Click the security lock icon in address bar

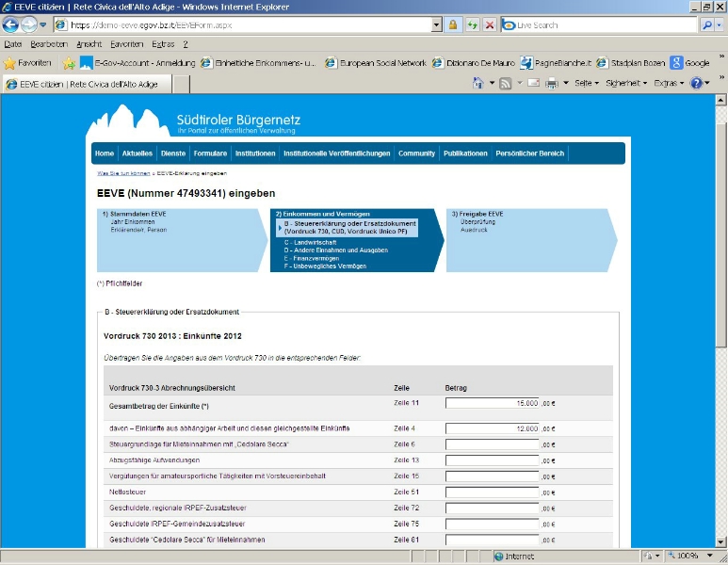453,24
